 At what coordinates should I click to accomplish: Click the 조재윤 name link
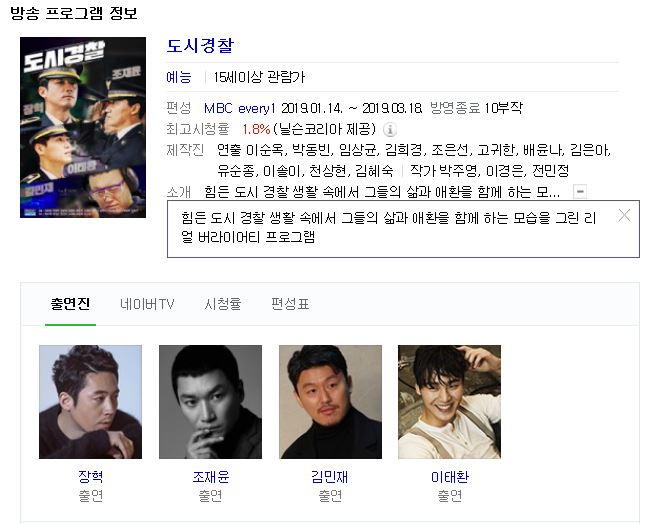click(211, 476)
